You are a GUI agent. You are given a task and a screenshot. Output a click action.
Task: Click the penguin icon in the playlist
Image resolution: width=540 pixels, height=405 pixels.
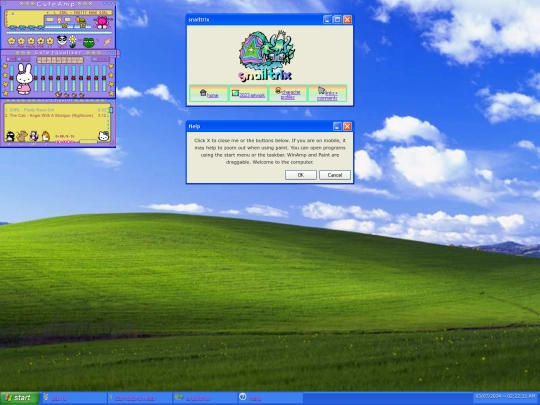click(10, 136)
